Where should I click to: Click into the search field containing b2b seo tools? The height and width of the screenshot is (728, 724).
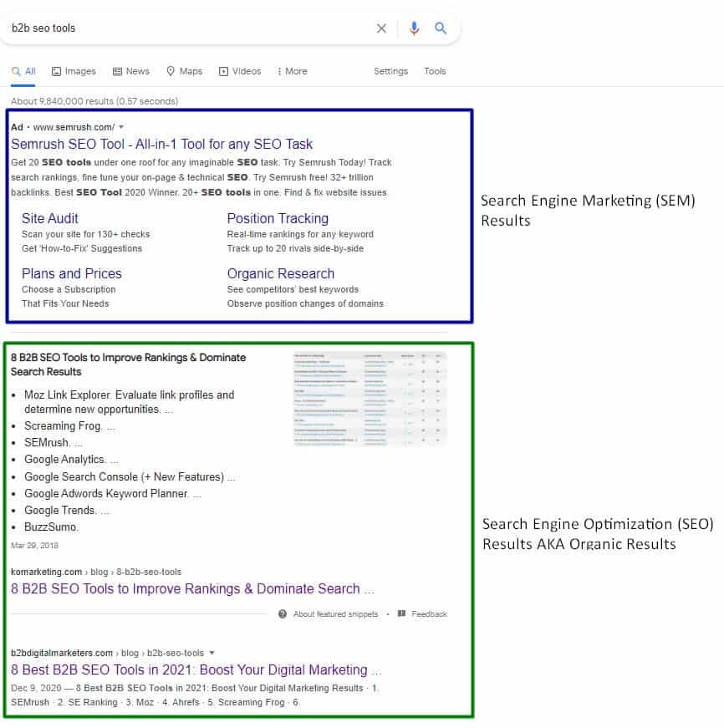pyautogui.click(x=191, y=28)
